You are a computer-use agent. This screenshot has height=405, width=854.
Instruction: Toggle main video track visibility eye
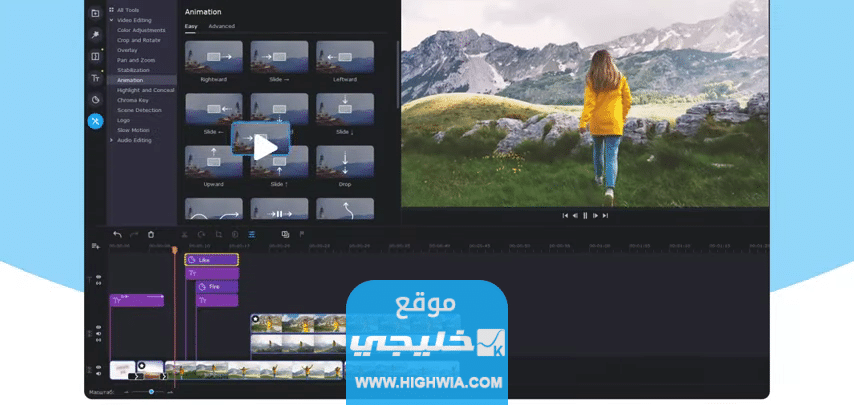tap(99, 368)
